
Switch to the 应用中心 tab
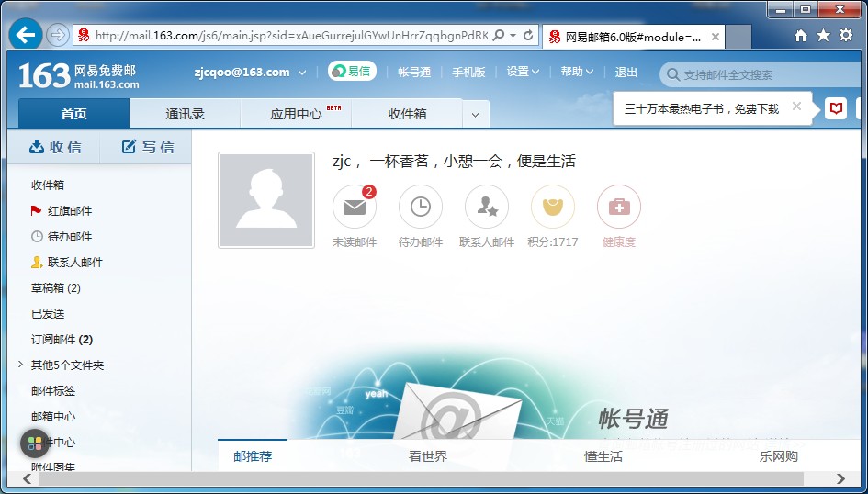tap(296, 114)
